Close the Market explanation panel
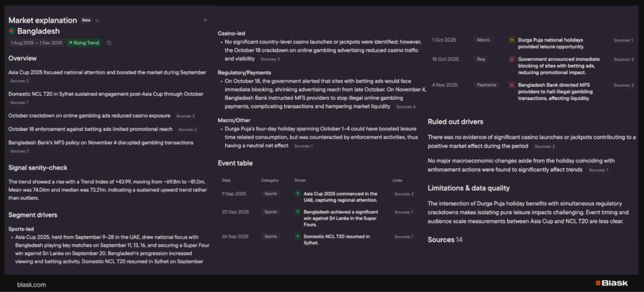 pos(205,20)
